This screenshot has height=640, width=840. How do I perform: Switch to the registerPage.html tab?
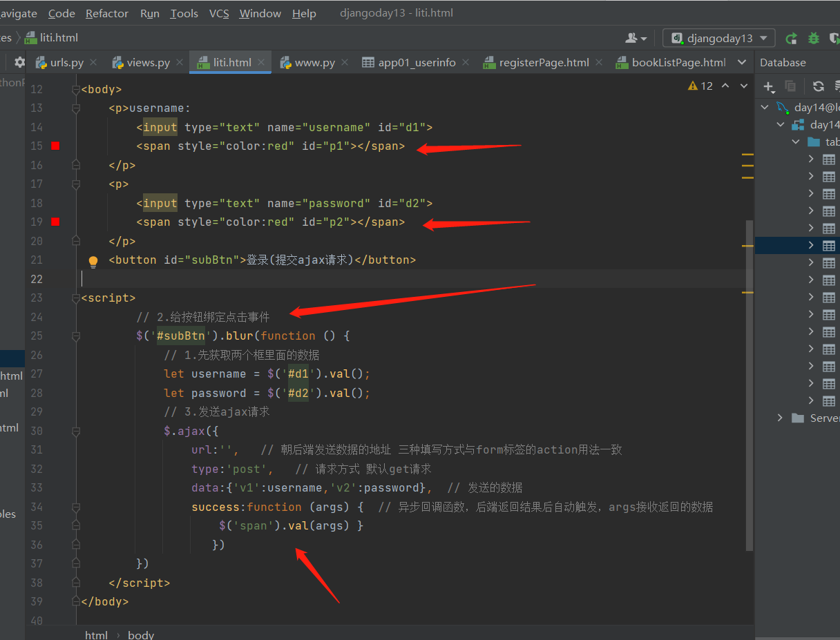coord(544,62)
